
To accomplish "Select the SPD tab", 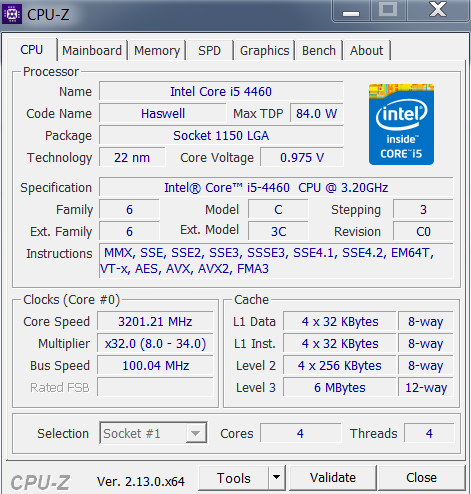I will (x=210, y=51).
